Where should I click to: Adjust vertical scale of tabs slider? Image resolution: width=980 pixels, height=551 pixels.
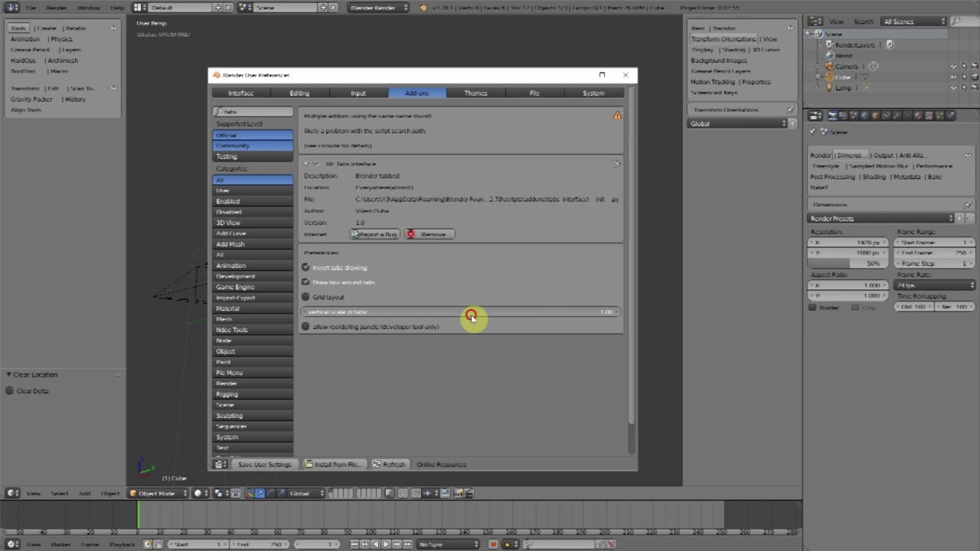click(x=460, y=312)
